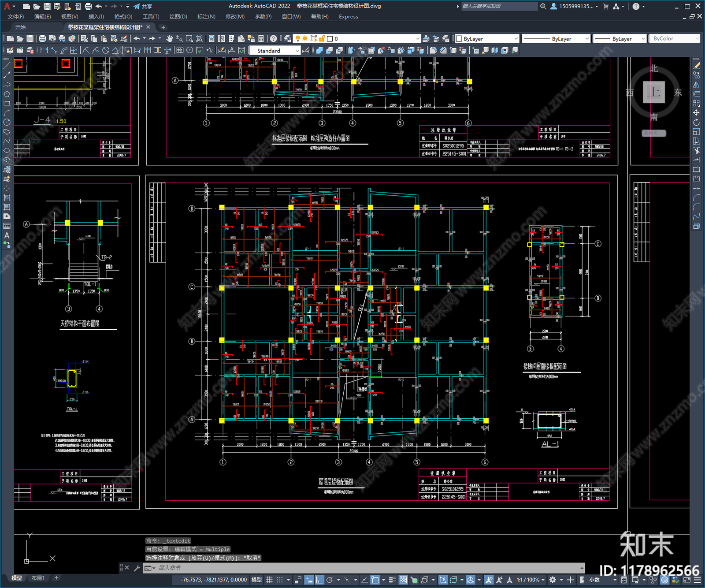
Task: Click the Plot printer icon in the quick access toolbar
Action: click(x=88, y=6)
